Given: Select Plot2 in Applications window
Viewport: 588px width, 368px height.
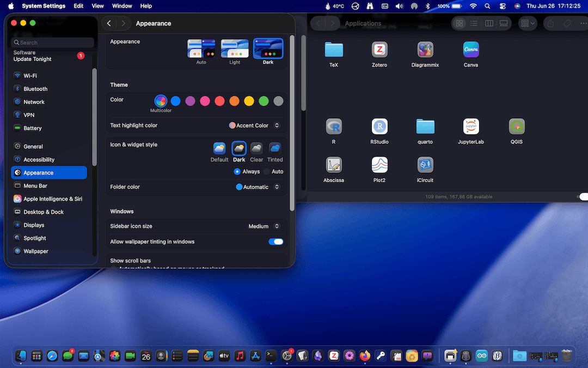Looking at the screenshot, I should 379,165.
